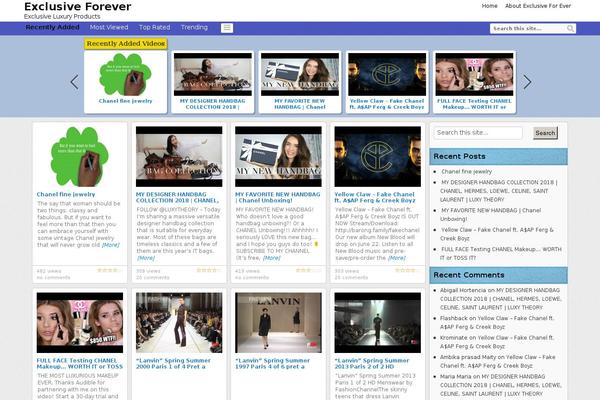The width and height of the screenshot is (600, 400).
Task: Focus the sidebar search input
Action: tap(478, 133)
